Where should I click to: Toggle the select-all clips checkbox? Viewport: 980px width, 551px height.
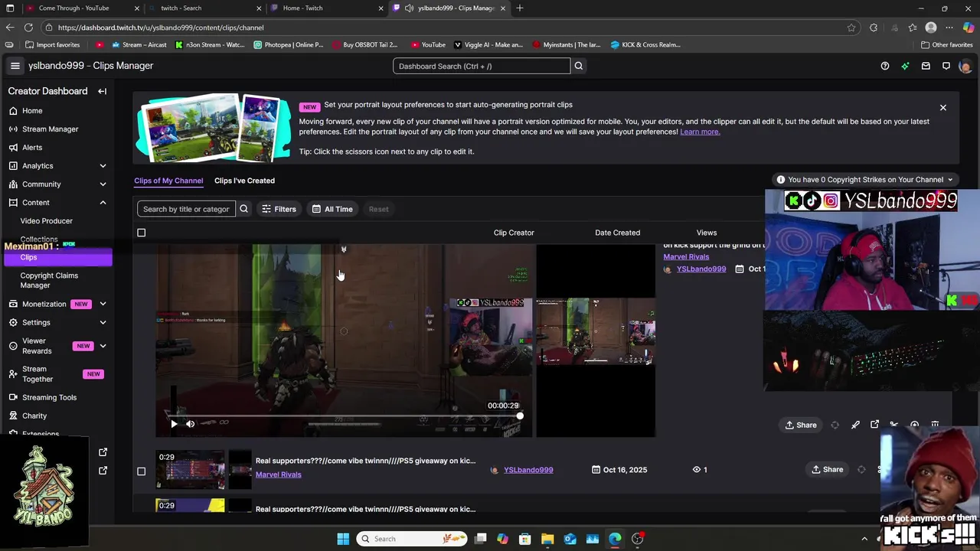pyautogui.click(x=141, y=233)
